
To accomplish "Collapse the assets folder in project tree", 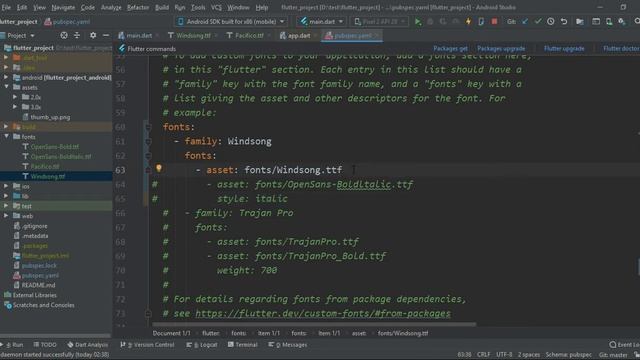I will (6, 87).
